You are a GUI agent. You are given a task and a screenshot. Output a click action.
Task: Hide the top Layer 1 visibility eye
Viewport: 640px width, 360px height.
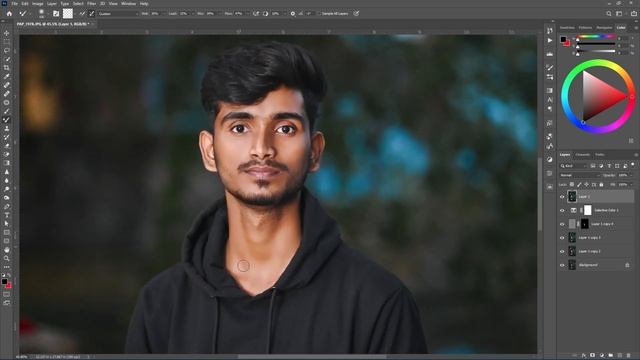point(562,197)
